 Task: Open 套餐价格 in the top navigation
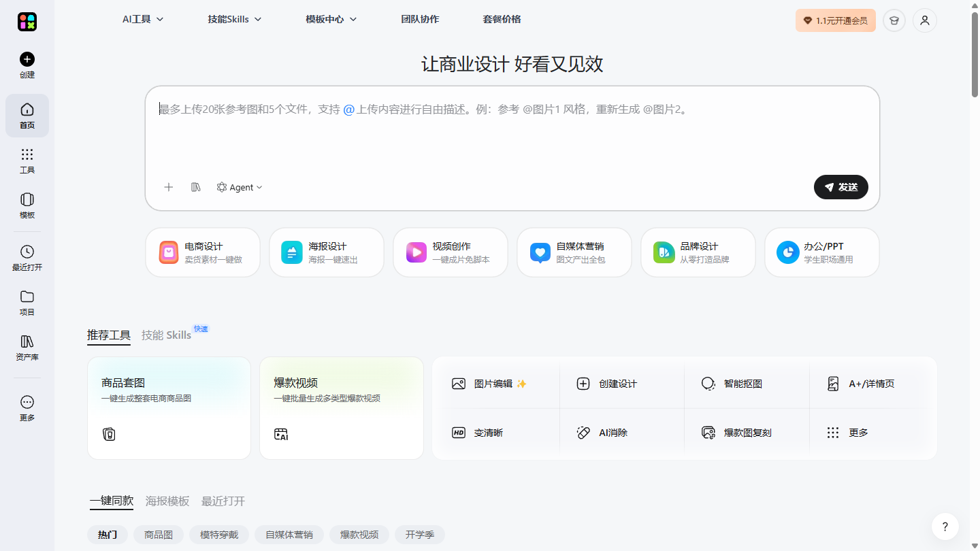(502, 19)
